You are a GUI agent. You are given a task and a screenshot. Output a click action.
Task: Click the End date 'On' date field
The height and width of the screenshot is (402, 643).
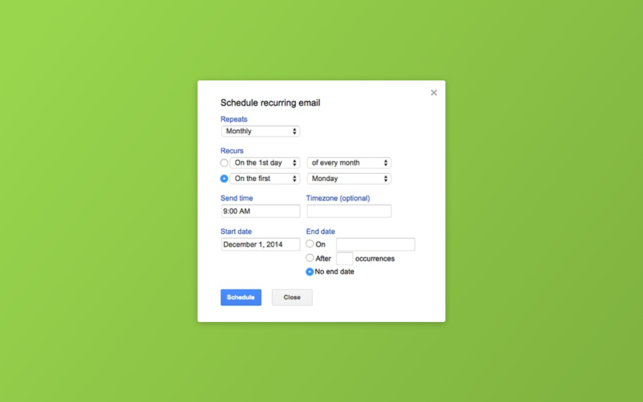click(375, 244)
